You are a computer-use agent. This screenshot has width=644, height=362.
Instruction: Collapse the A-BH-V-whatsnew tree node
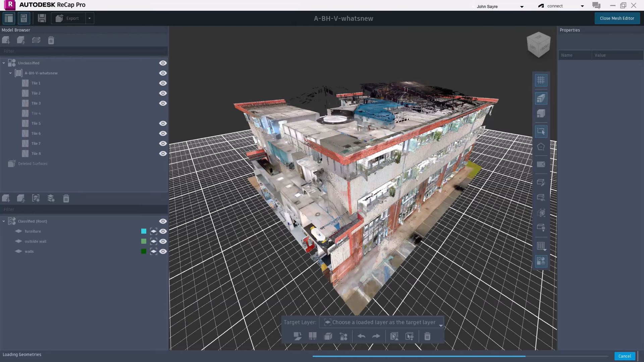[10, 73]
